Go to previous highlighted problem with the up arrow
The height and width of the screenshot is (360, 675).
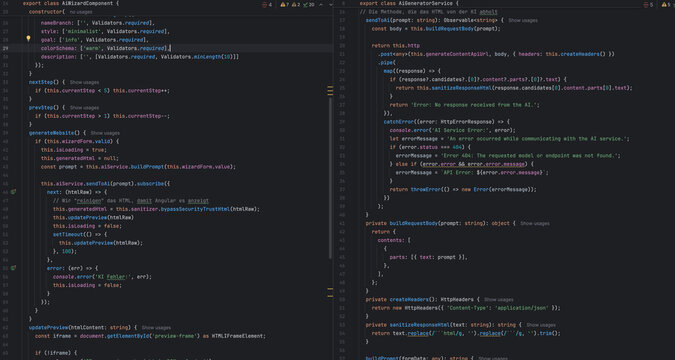click(x=321, y=4)
